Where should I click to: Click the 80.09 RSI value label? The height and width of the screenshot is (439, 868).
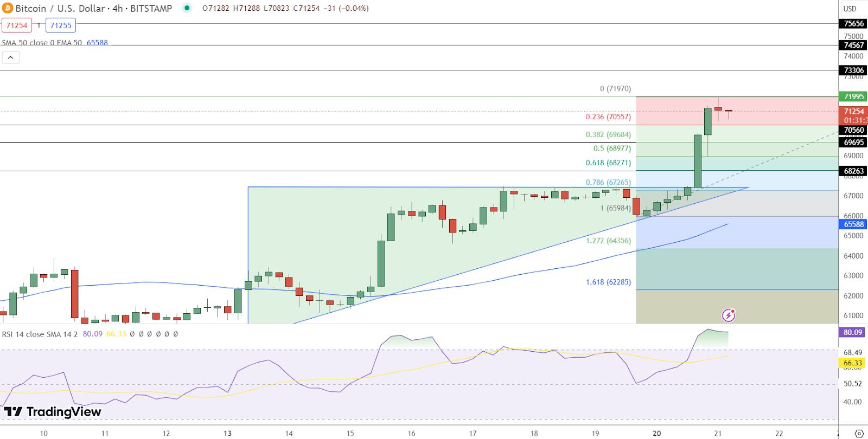click(x=852, y=332)
